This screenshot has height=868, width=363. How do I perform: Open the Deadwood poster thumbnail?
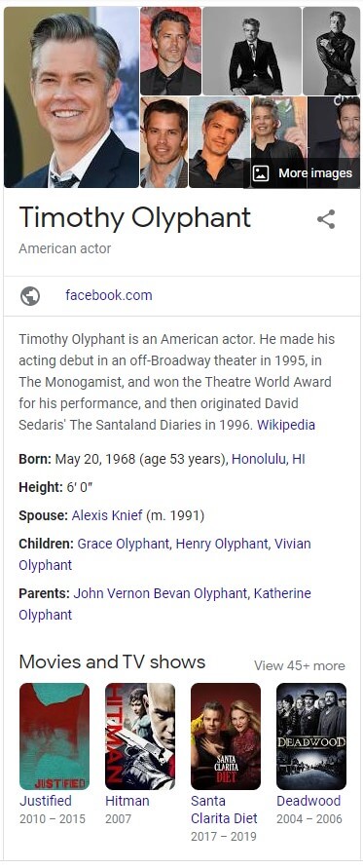(311, 736)
